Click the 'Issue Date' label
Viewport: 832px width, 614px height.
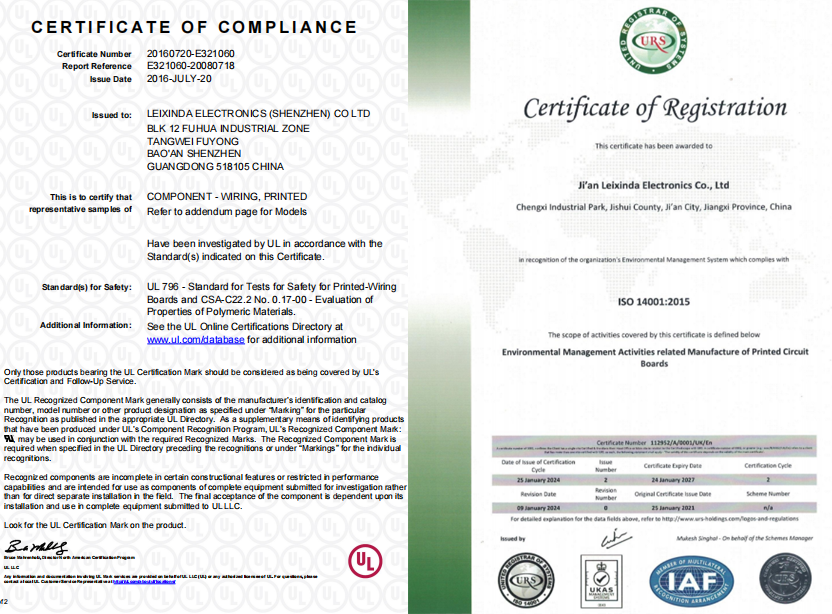coord(110,79)
